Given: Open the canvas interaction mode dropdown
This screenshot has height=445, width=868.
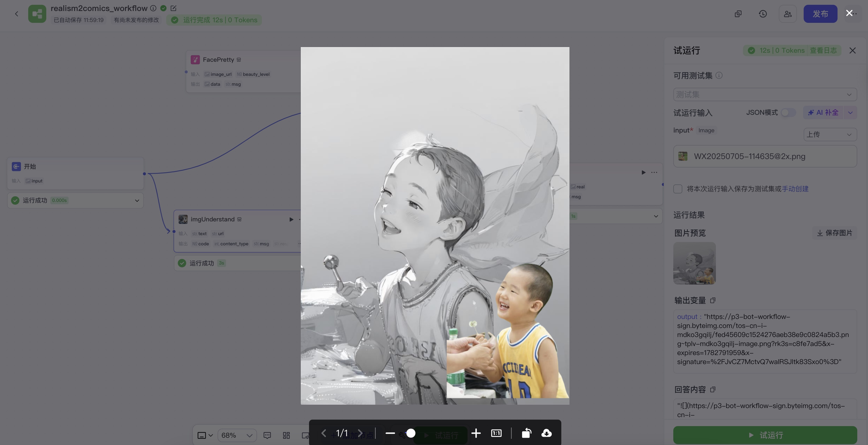Looking at the screenshot, I should (205, 435).
